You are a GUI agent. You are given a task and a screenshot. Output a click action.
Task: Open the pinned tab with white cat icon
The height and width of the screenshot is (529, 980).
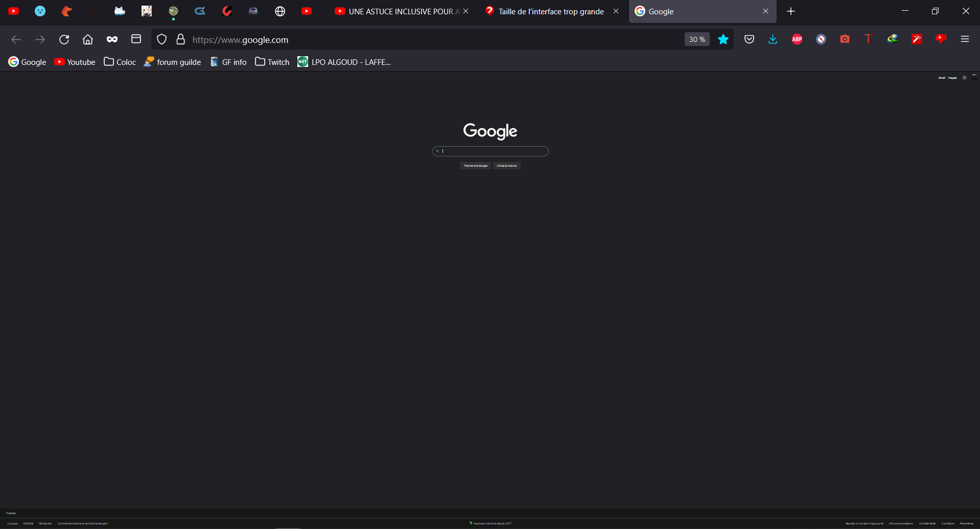120,11
